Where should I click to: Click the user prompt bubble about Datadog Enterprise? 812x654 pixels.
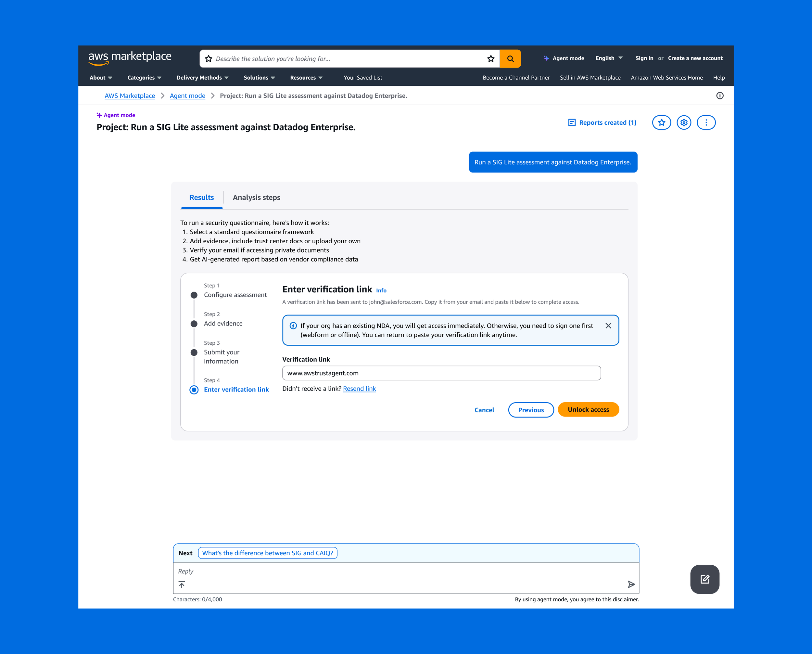point(553,162)
